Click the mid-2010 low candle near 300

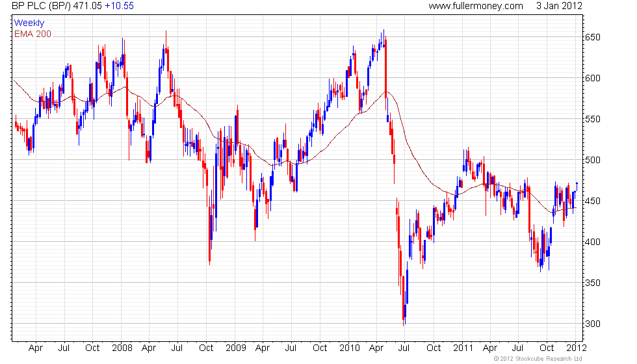point(404,300)
